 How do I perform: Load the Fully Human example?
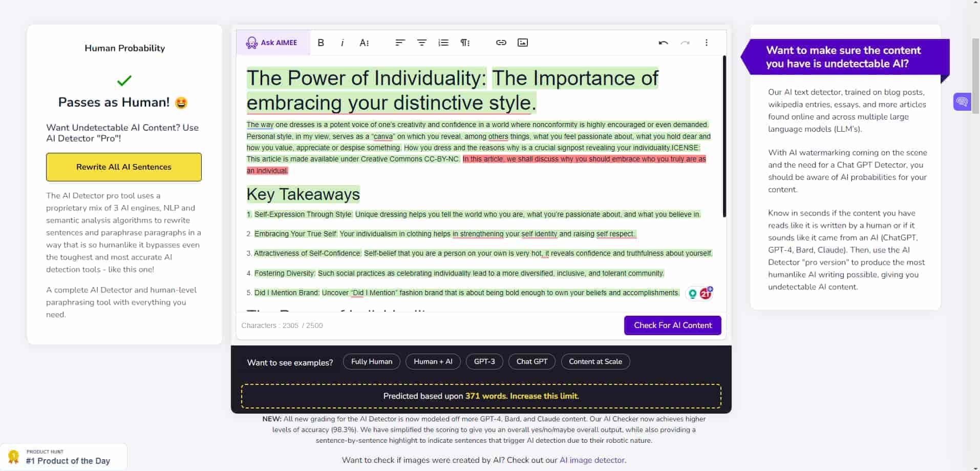371,362
